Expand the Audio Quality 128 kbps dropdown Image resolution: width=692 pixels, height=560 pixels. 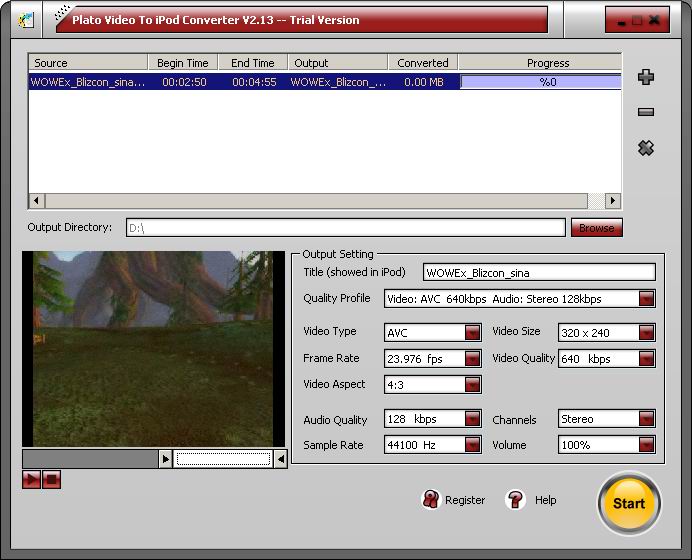click(472, 419)
